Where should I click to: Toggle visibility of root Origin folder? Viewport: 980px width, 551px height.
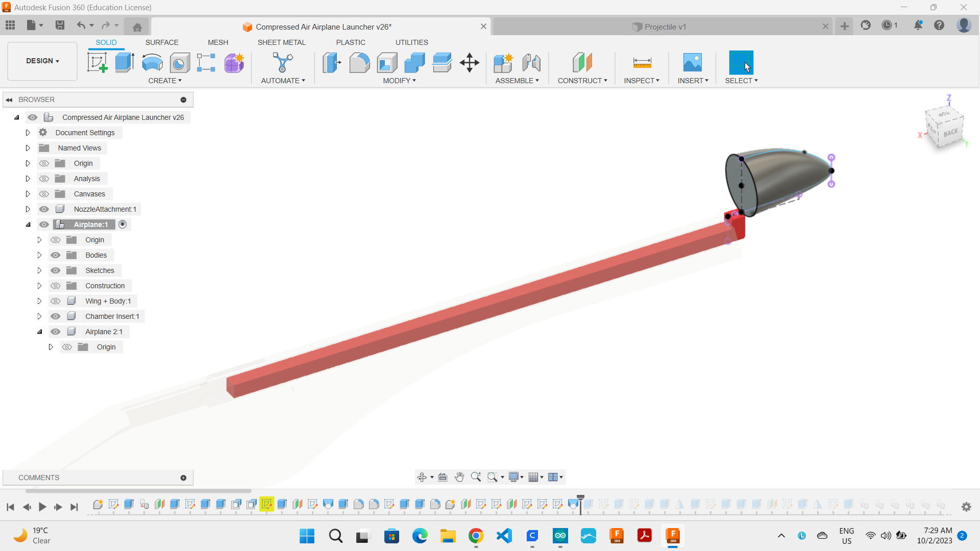[44, 163]
